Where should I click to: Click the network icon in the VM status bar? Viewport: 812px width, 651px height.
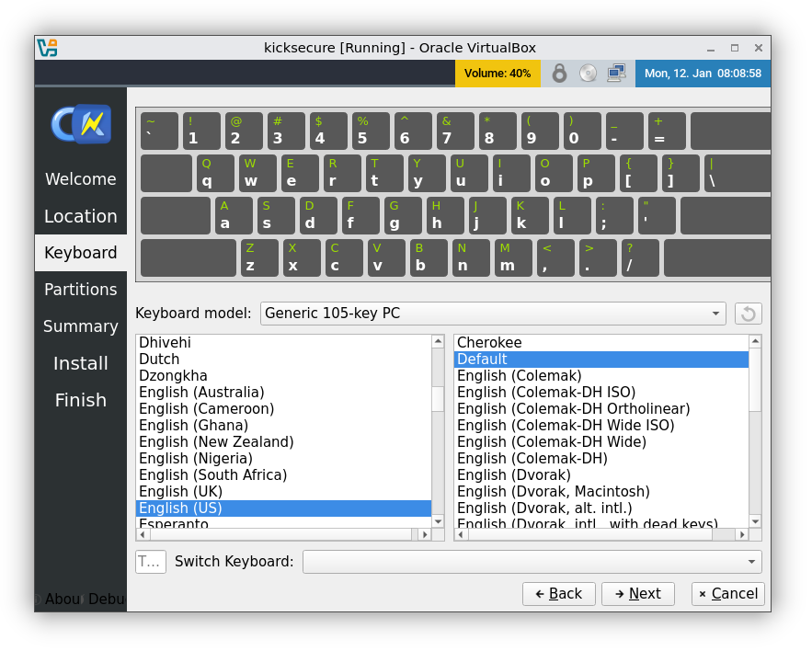click(616, 73)
